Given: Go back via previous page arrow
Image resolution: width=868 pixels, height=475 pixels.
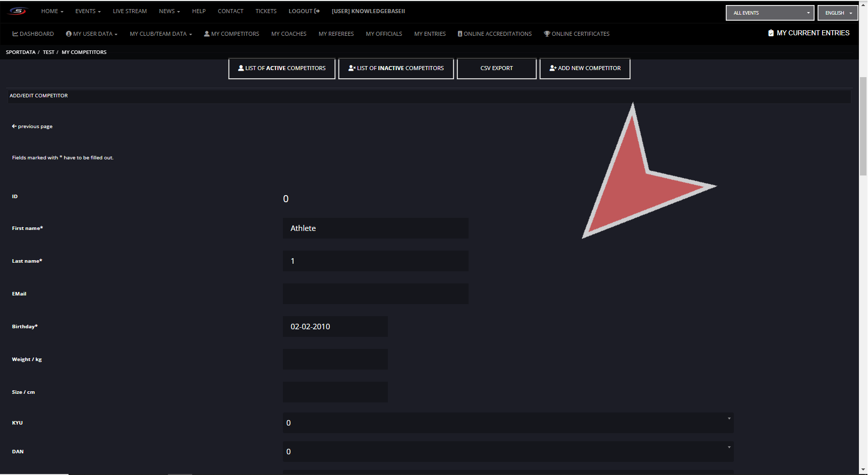Looking at the screenshot, I should [32, 127].
